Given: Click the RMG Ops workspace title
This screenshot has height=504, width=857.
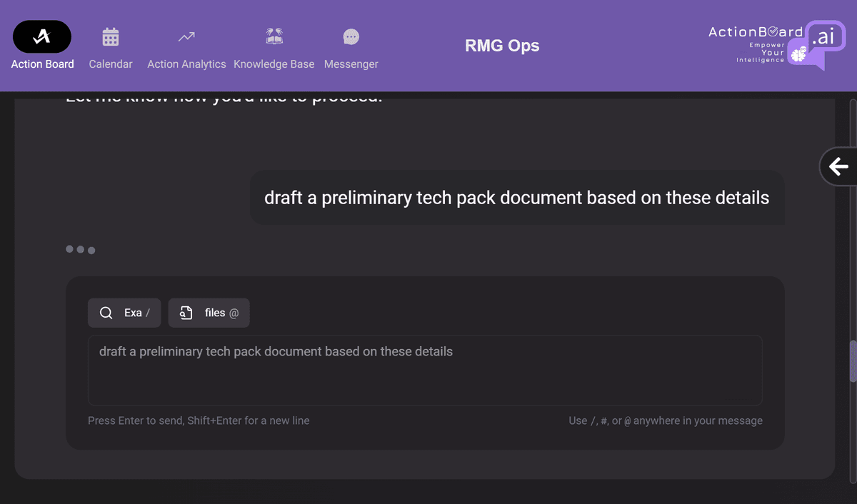Looking at the screenshot, I should pyautogui.click(x=502, y=46).
